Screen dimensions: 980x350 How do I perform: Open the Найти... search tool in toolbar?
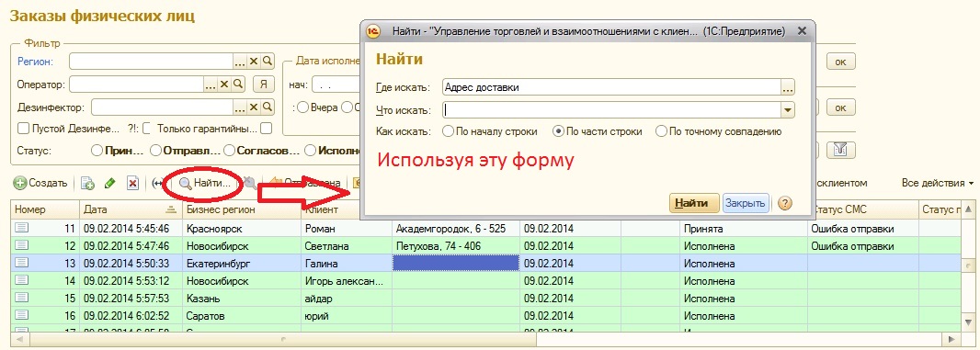[205, 184]
